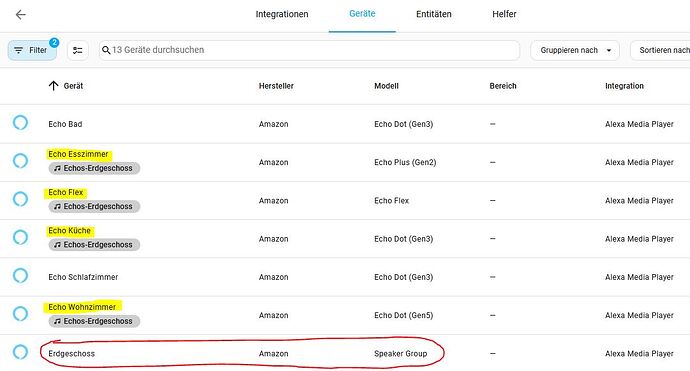This screenshot has height=371, width=690.
Task: Expand the 'Gruppieren nach' dropdown
Action: coord(575,50)
